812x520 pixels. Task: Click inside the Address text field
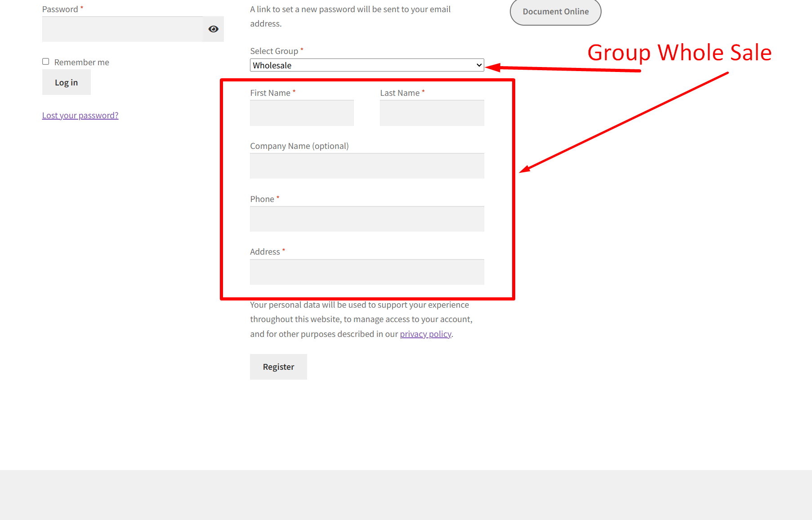click(x=366, y=272)
